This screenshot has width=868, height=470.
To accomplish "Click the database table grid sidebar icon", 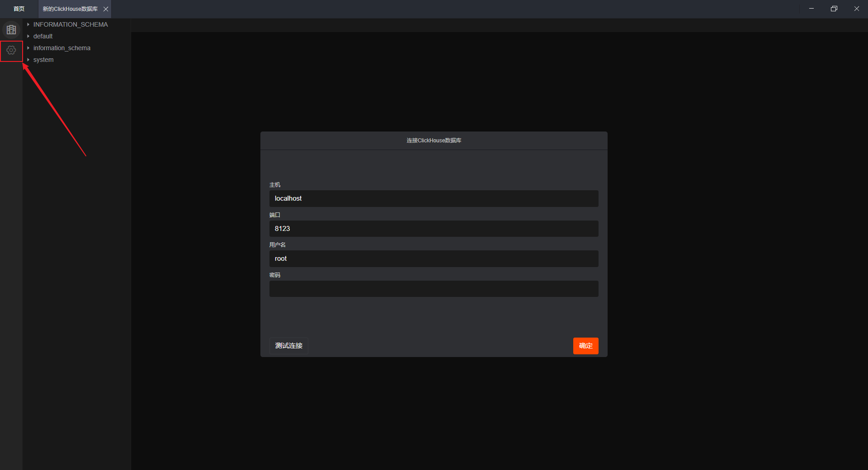I will pos(11,30).
